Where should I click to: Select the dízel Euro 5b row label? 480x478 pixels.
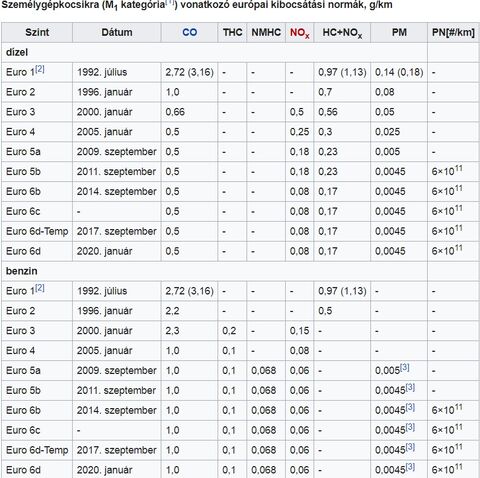pos(23,172)
